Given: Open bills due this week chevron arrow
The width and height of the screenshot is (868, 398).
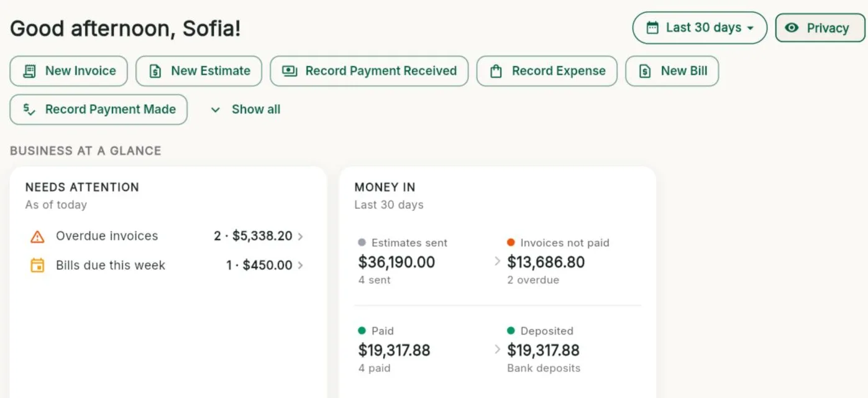Looking at the screenshot, I should pyautogui.click(x=301, y=266).
